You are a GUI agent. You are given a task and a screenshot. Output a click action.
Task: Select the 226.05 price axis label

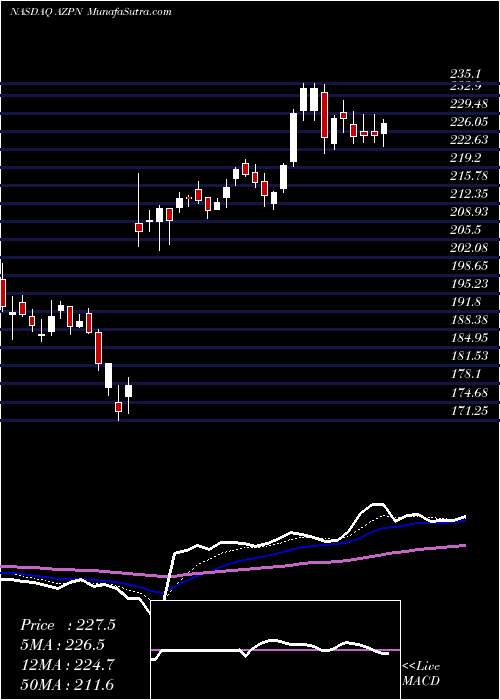pyautogui.click(x=468, y=122)
